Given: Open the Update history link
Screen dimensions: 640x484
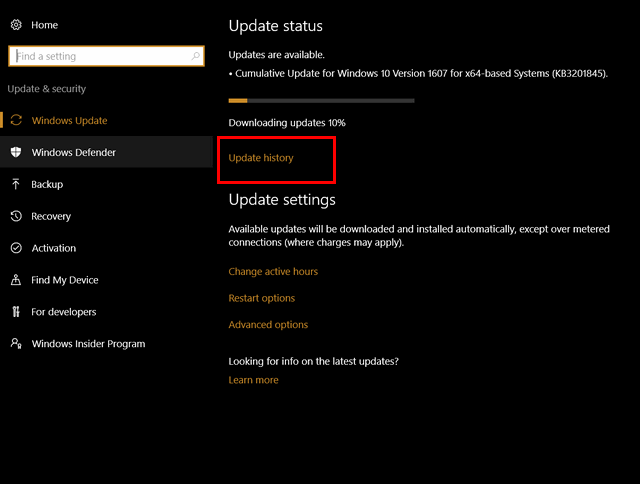Looking at the screenshot, I should pyautogui.click(x=261, y=158).
